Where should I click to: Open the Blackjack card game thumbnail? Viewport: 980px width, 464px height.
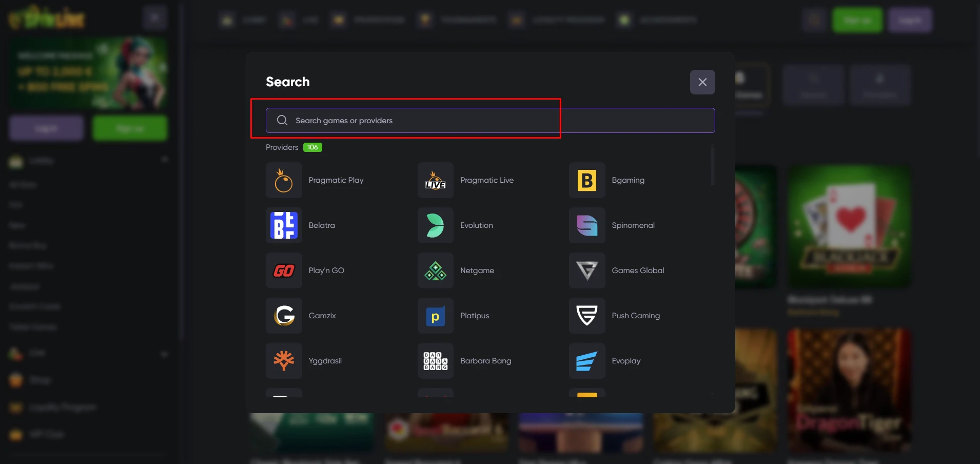point(850,226)
